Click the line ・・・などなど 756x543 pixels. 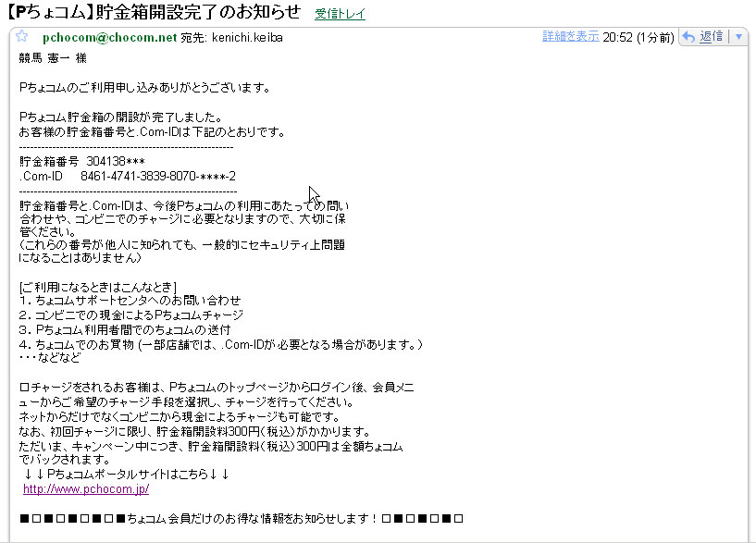pyautogui.click(x=50, y=357)
